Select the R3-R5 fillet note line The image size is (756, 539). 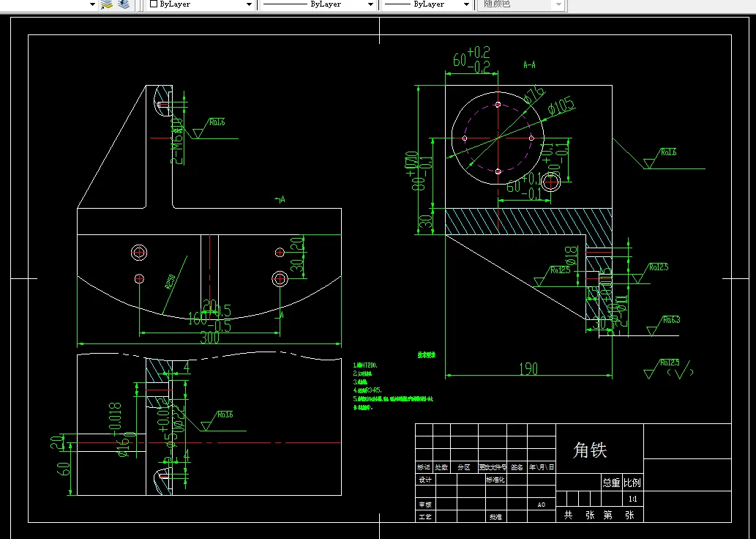coord(368,390)
